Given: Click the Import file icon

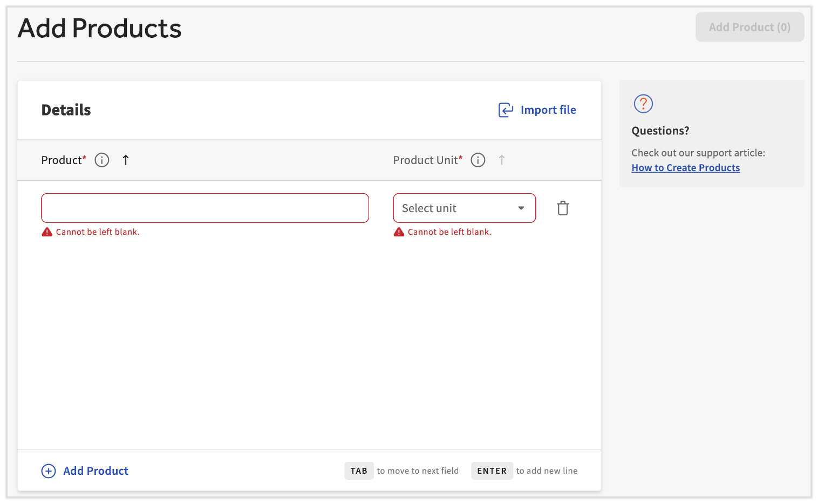Looking at the screenshot, I should (x=505, y=110).
